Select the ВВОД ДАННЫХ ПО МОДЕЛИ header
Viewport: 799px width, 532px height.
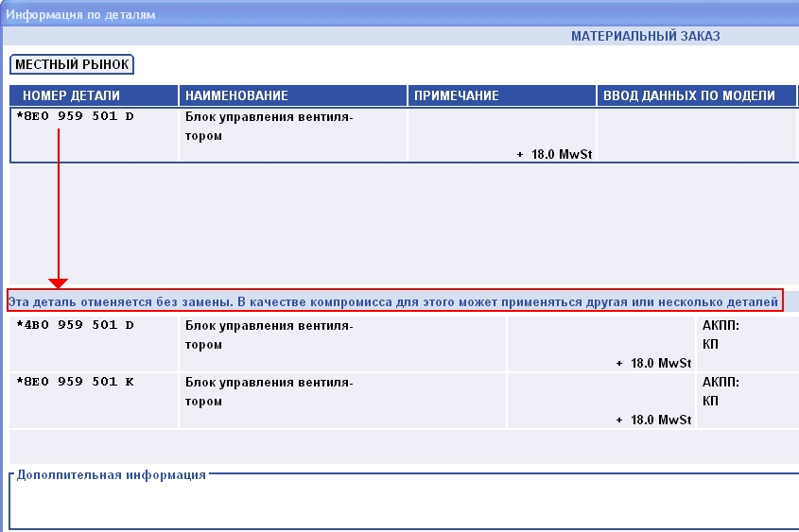689,95
